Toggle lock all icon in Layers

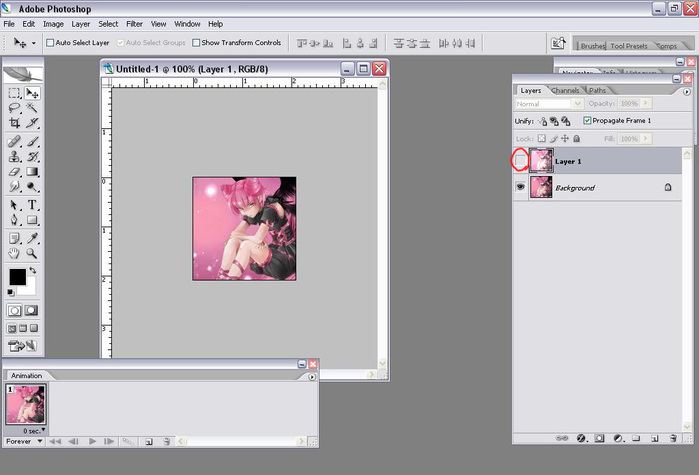pos(576,139)
